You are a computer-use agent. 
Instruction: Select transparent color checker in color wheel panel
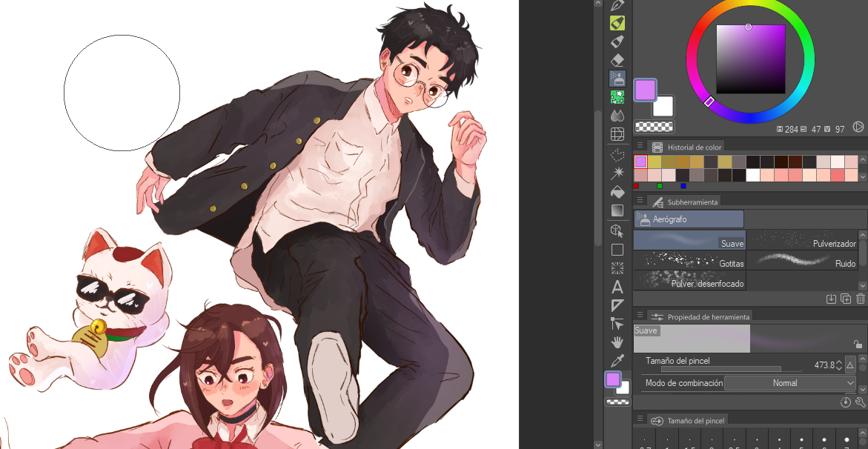click(x=654, y=126)
